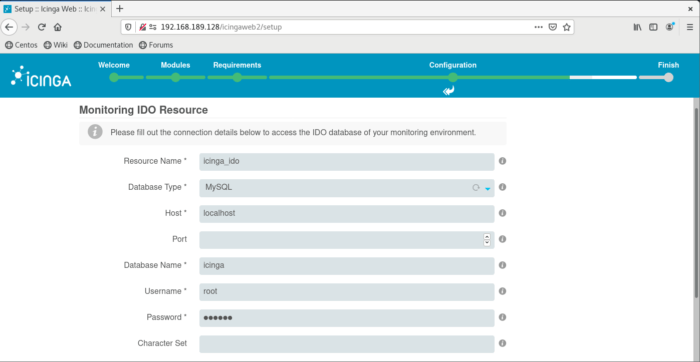Screen dimensions: 700x362
Task: Open the tracking protection shield icon
Action: 128,27
